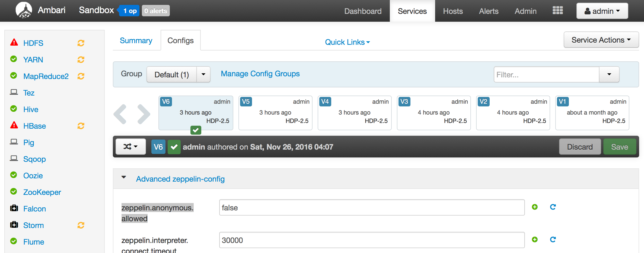Select the V3 version card

point(433,113)
